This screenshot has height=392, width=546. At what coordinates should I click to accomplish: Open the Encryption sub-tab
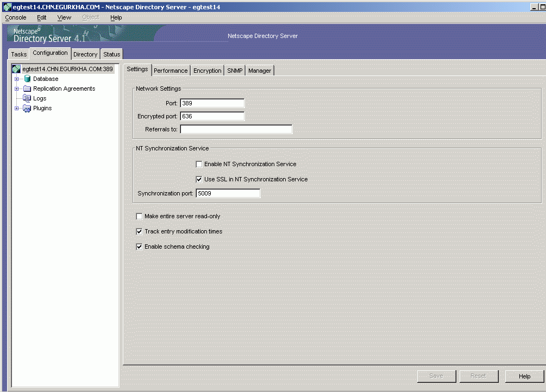tap(208, 71)
